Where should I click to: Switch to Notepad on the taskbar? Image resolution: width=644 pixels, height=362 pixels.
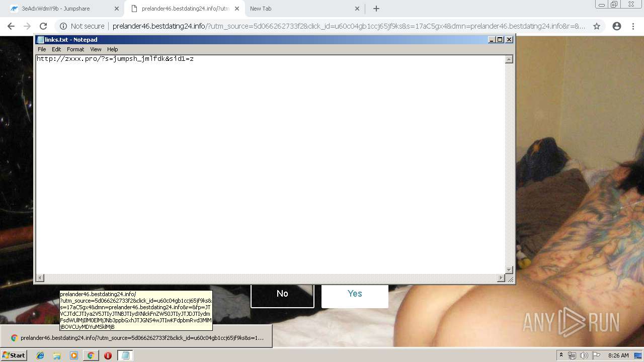(x=125, y=355)
